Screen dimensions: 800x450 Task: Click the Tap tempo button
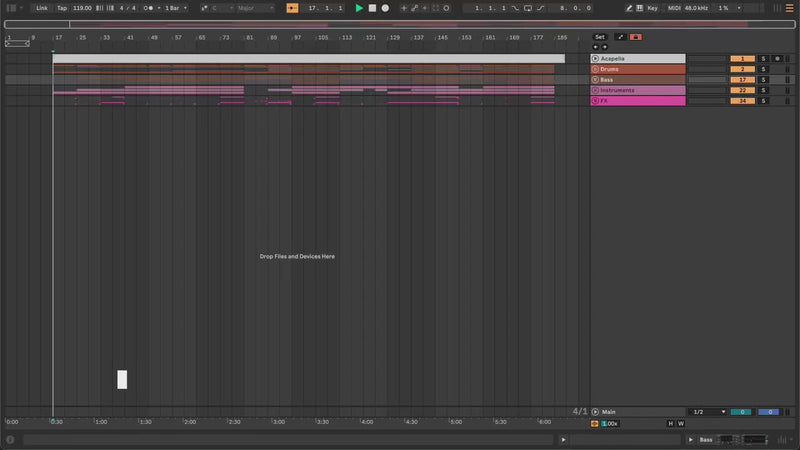click(62, 8)
